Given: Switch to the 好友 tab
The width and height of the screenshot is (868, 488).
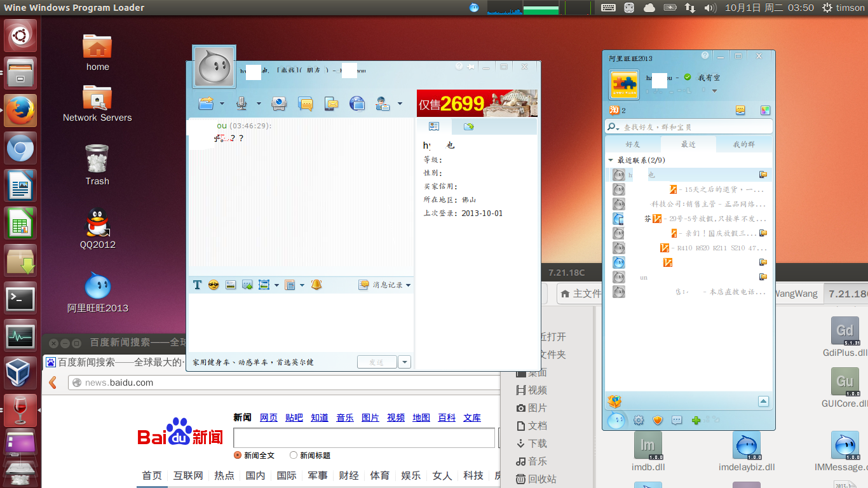Looking at the screenshot, I should click(633, 144).
